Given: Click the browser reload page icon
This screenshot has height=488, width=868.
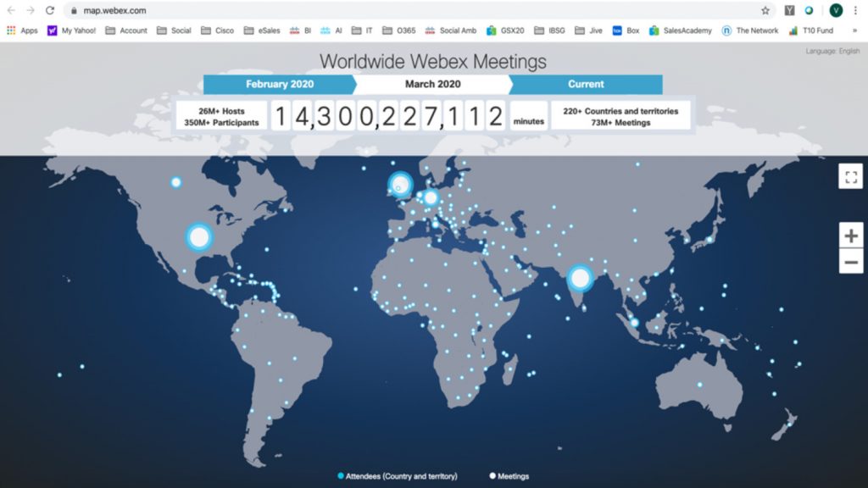Looking at the screenshot, I should 50,10.
